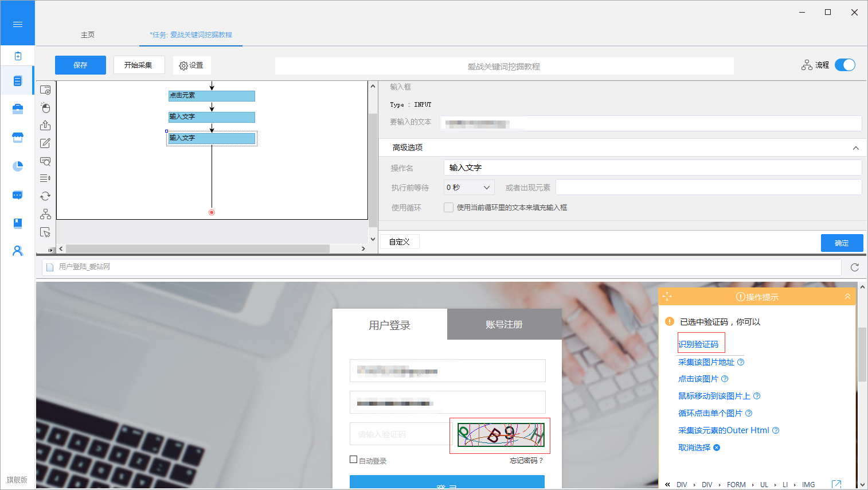
Task: Select the mouse click element tool icon
Action: point(45,107)
